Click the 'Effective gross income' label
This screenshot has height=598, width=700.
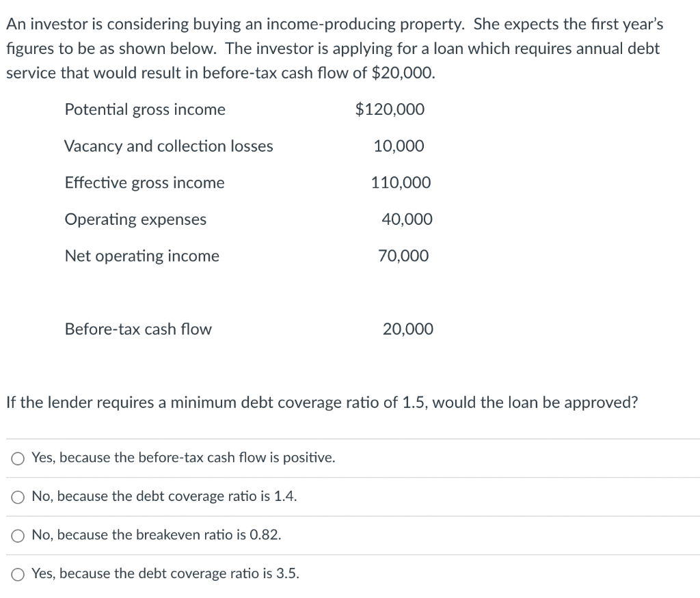pos(145,183)
